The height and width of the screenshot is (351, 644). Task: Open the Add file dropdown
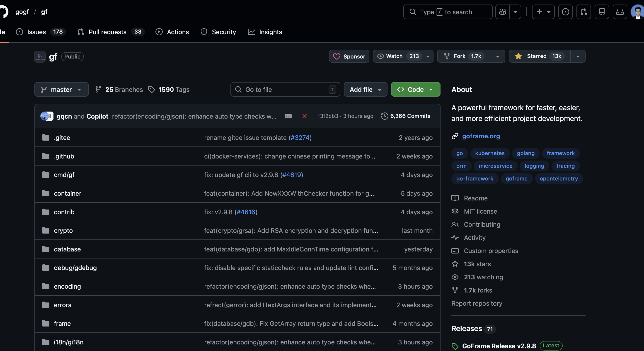click(365, 90)
